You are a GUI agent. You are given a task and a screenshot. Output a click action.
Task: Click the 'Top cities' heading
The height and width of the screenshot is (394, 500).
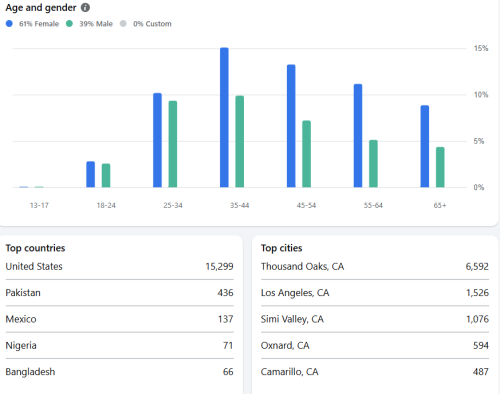tap(281, 248)
